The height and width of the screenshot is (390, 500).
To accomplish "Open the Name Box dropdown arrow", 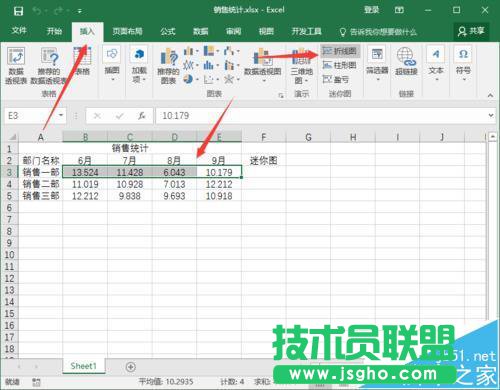I will point(61,115).
